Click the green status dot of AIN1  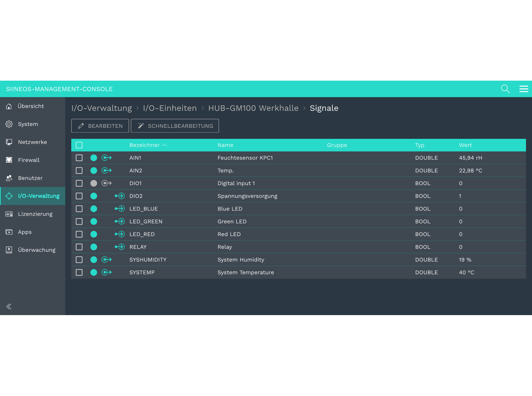[x=94, y=158]
